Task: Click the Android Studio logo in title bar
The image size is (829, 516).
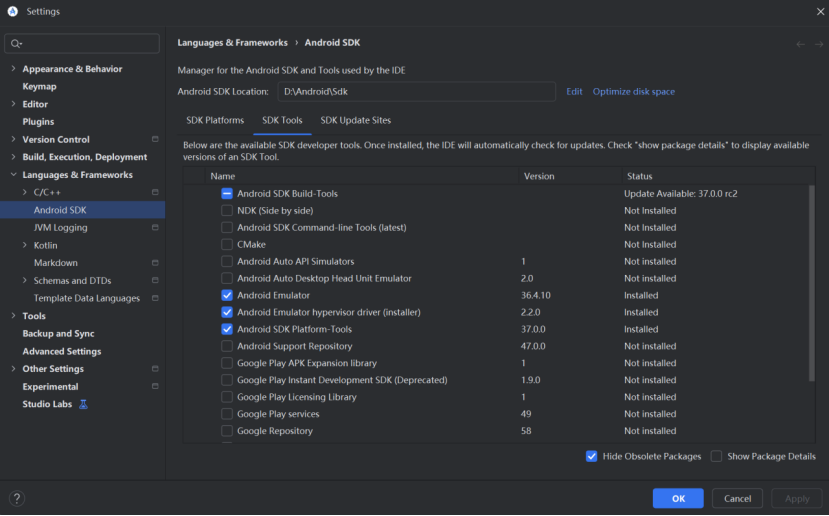Action: (13, 11)
